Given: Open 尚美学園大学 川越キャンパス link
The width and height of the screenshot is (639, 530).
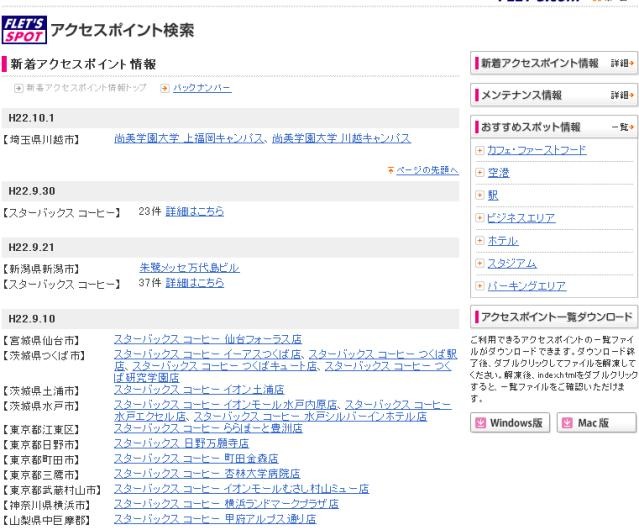Looking at the screenshot, I should [341, 139].
